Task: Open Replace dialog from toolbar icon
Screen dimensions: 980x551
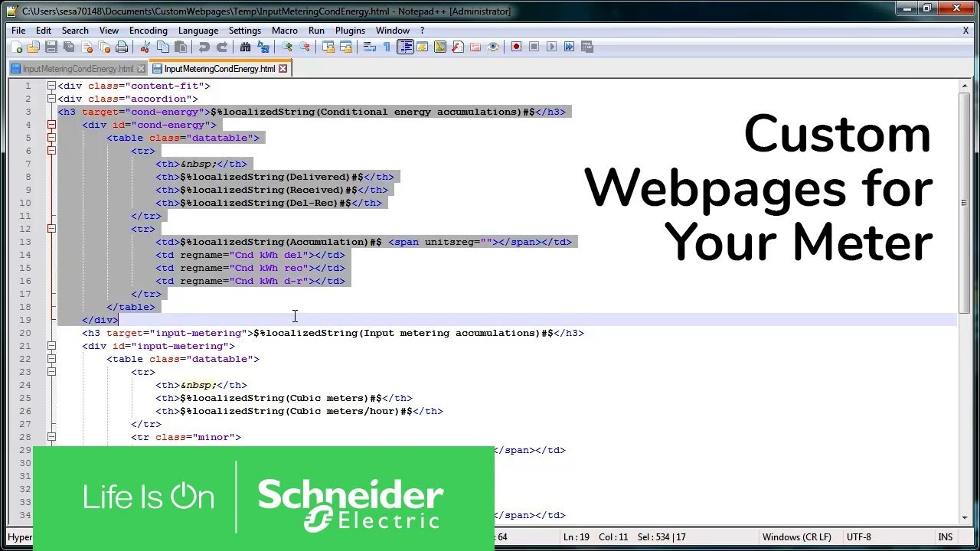Action: click(263, 47)
